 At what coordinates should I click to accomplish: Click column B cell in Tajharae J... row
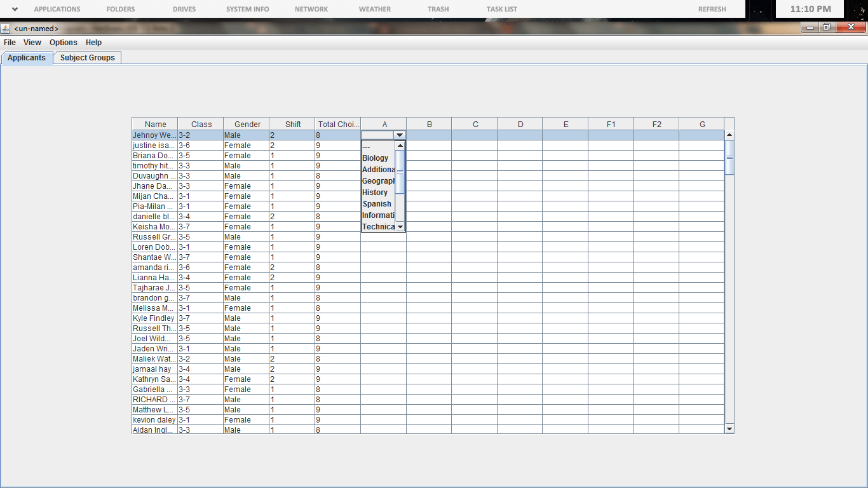pos(430,288)
